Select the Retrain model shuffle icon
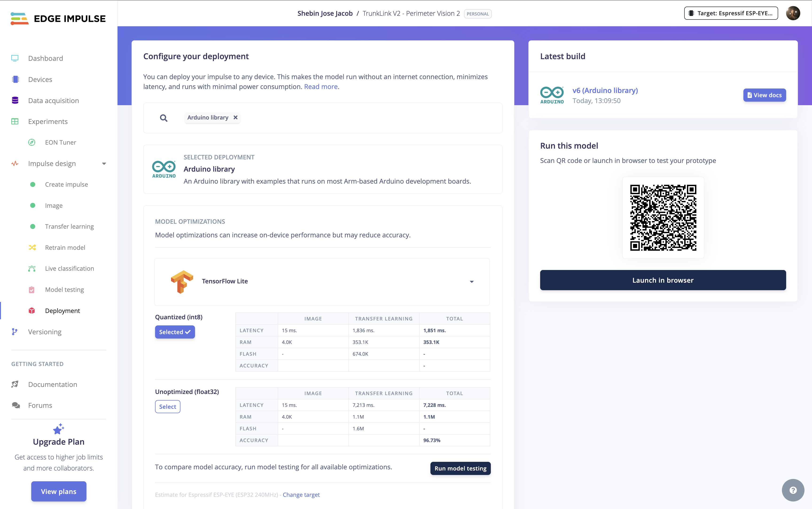 [32, 247]
